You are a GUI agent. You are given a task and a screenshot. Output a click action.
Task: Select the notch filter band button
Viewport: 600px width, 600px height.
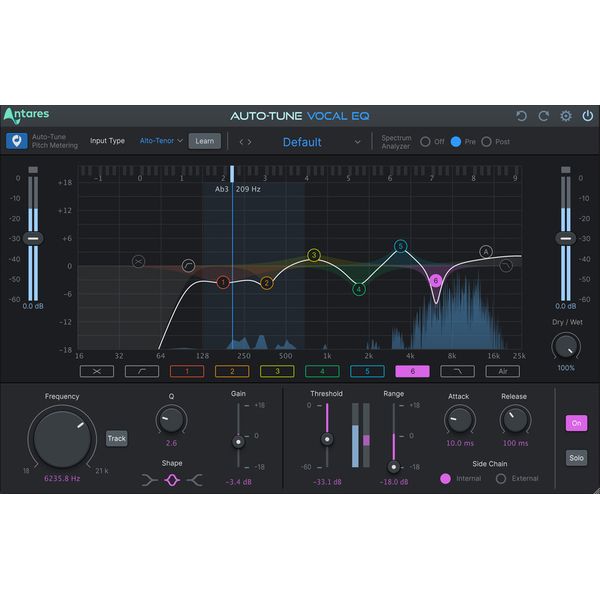coord(97,371)
